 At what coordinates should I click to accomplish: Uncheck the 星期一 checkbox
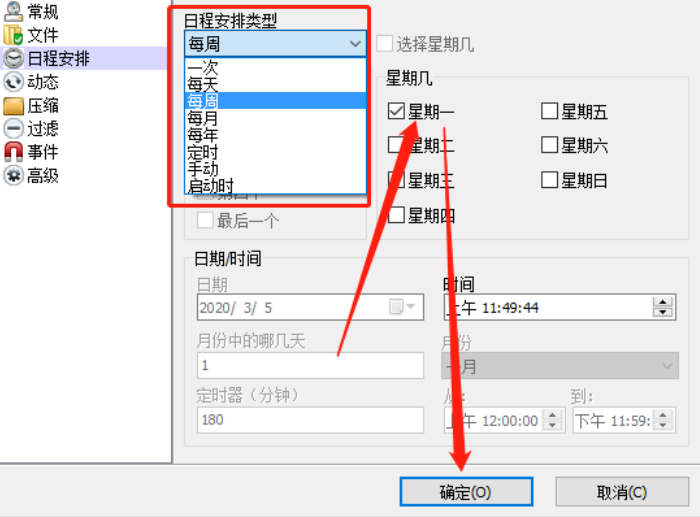point(396,111)
